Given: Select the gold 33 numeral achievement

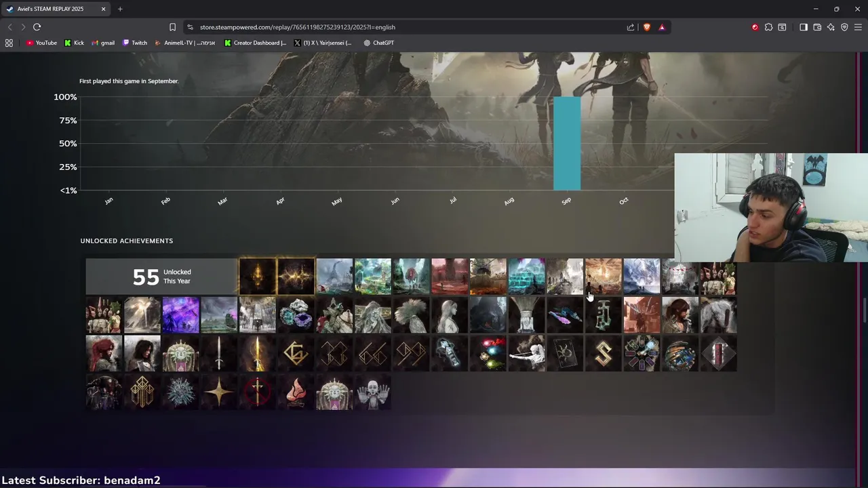Looking at the screenshot, I should (334, 353).
